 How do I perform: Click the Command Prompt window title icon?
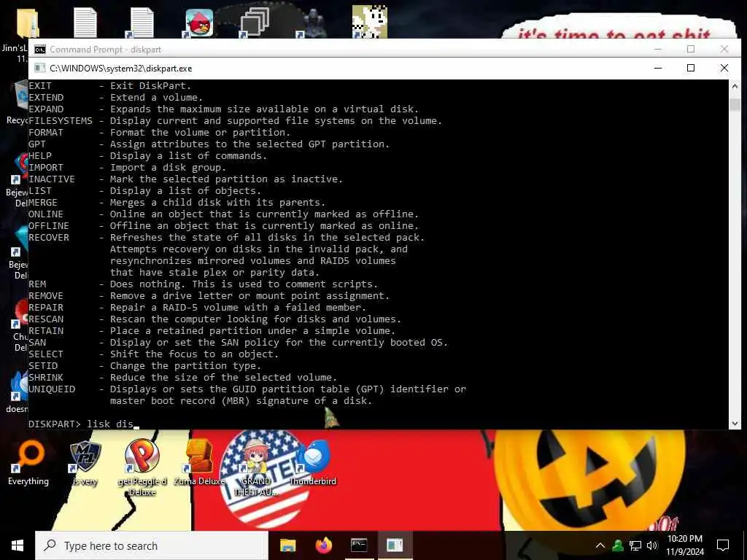pyautogui.click(x=40, y=50)
